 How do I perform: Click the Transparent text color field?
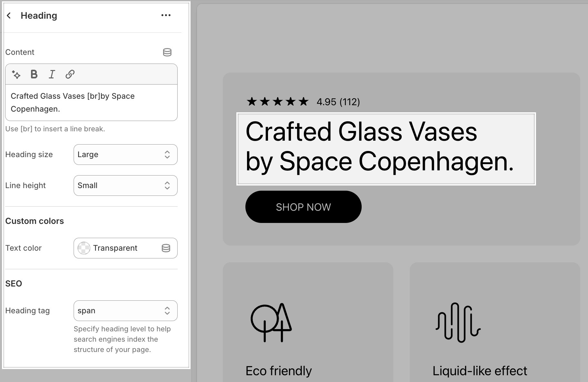125,248
